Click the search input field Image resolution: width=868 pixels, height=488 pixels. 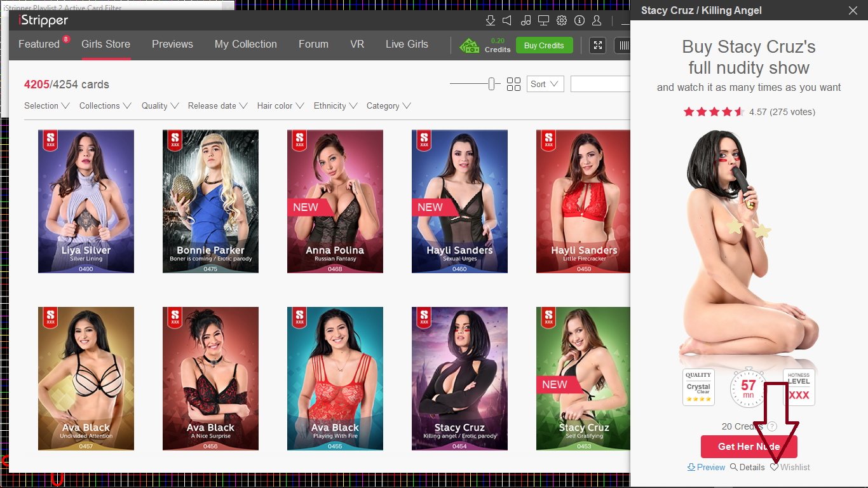600,84
